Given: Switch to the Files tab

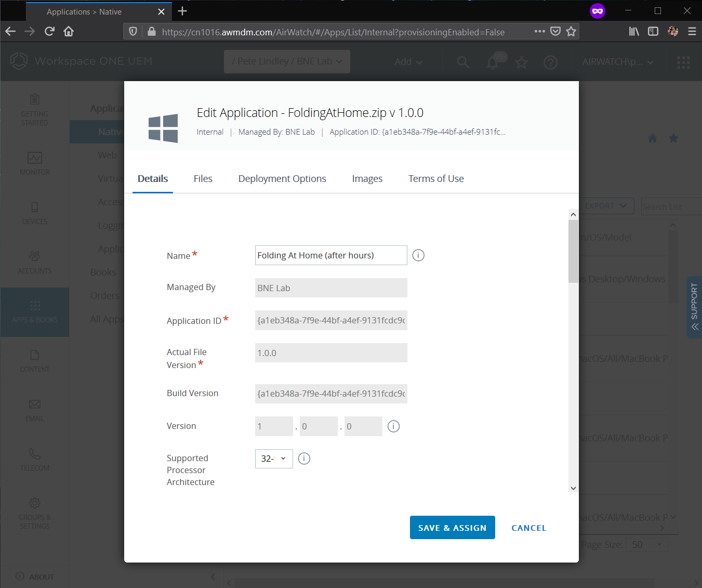Looking at the screenshot, I should pos(203,179).
